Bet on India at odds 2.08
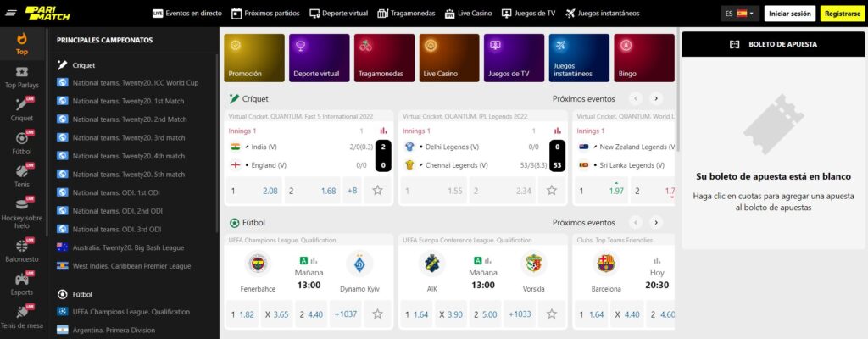 click(254, 191)
